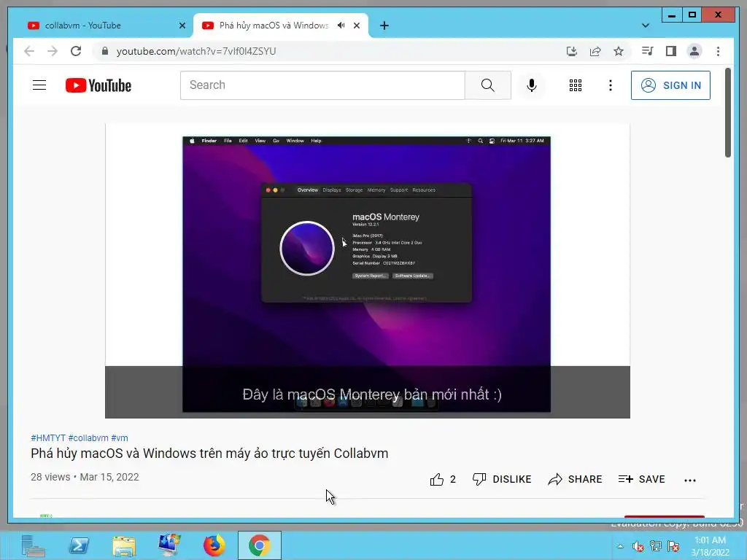747x560 pixels.
Task: Click the DISLIKE button
Action: [x=502, y=479]
